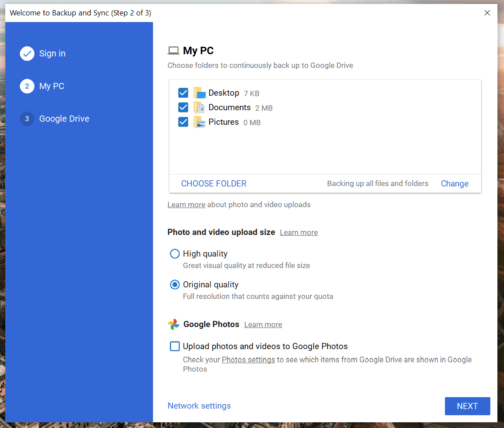Go to the NEXT step
The height and width of the screenshot is (428, 504).
(x=467, y=406)
